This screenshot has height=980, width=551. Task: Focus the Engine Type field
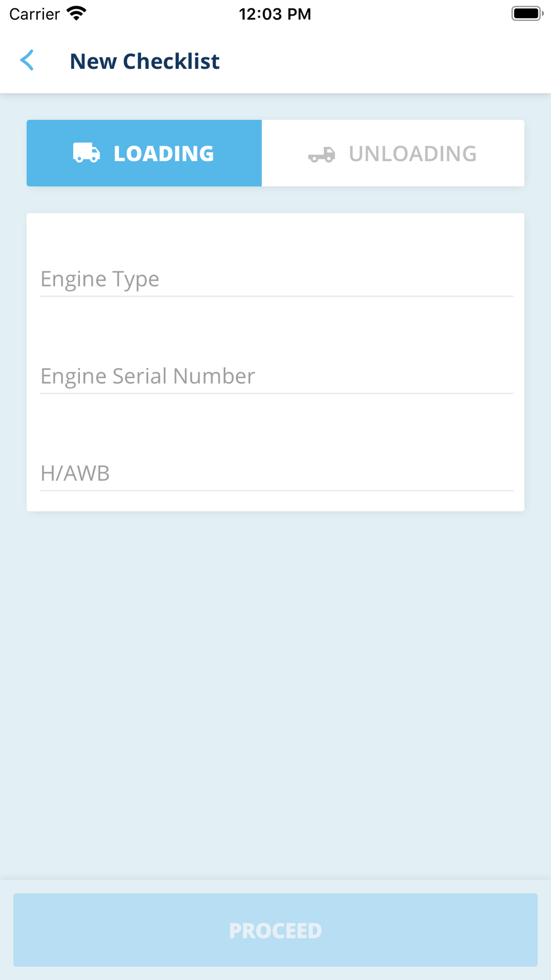(277, 279)
